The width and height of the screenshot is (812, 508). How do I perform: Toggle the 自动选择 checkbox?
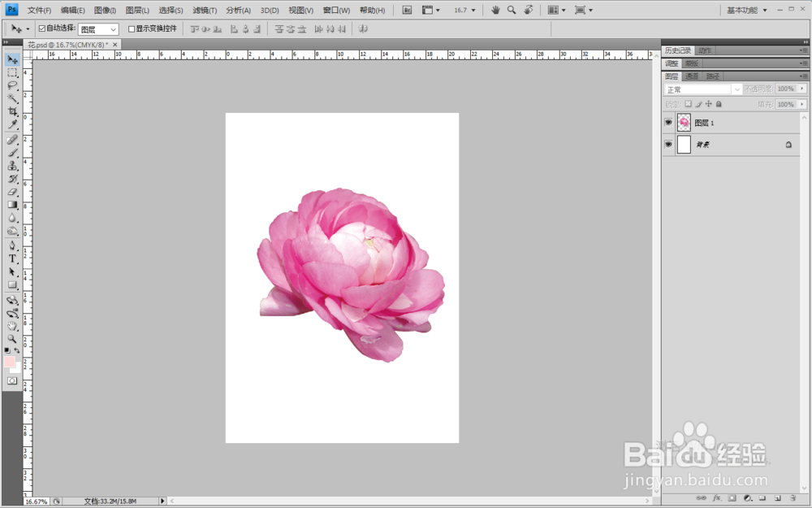[x=42, y=28]
